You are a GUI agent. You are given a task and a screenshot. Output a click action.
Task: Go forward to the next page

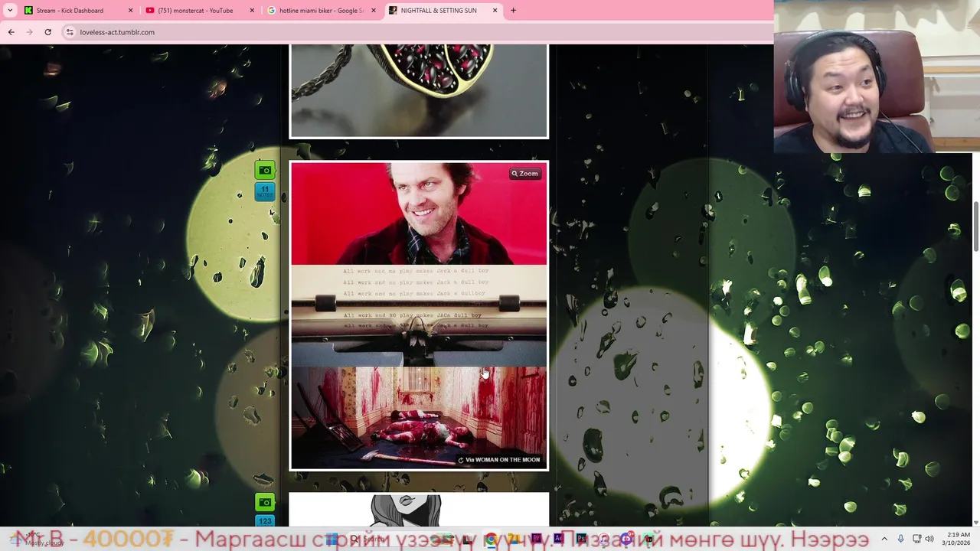29,32
